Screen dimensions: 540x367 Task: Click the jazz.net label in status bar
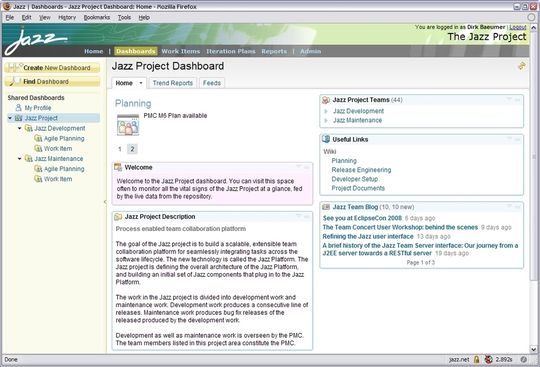pos(459,359)
